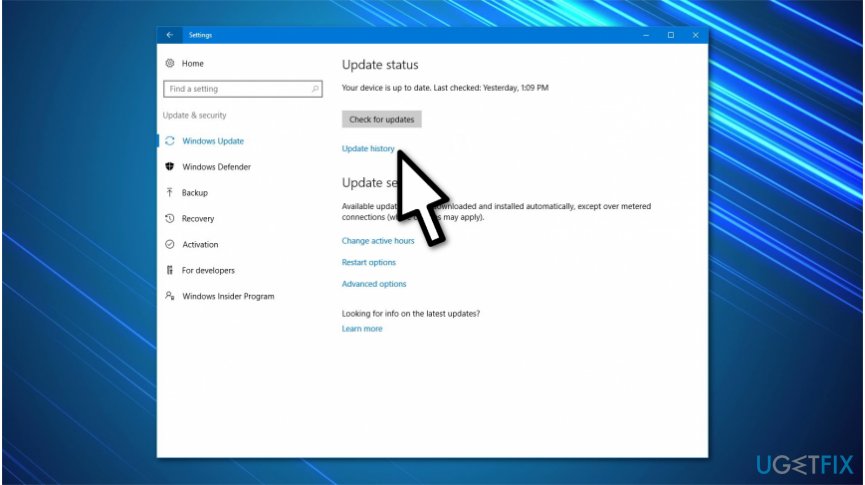Open the Home settings page
The width and height of the screenshot is (865, 485).
pyautogui.click(x=193, y=63)
